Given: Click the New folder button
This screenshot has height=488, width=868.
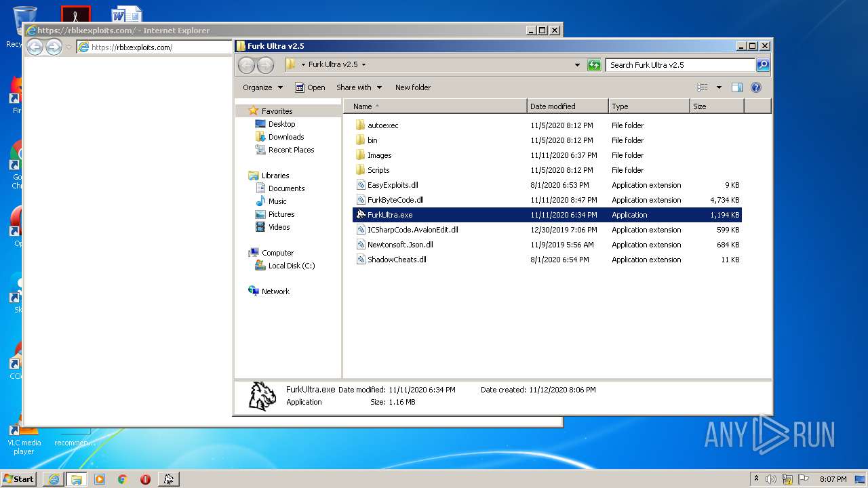Looking at the screenshot, I should click(413, 87).
